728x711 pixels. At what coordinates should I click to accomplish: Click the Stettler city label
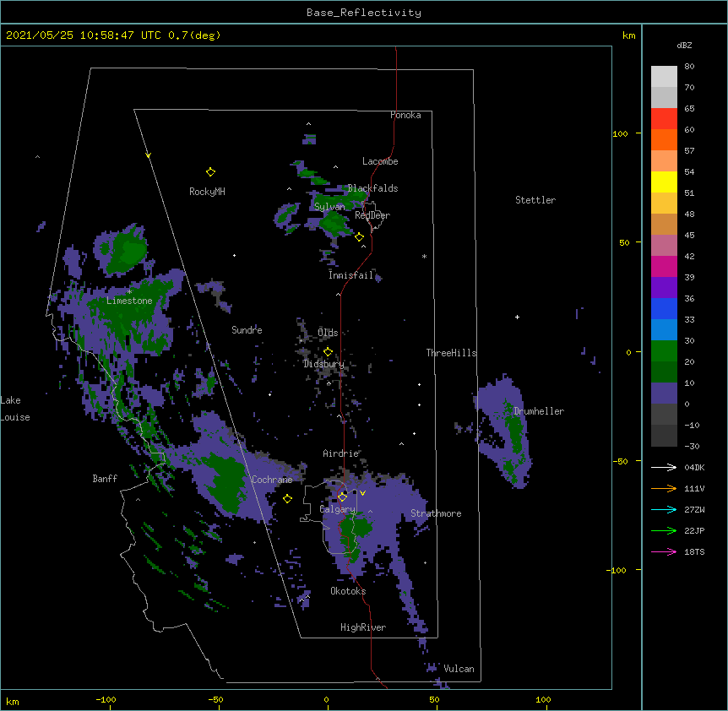point(535,200)
